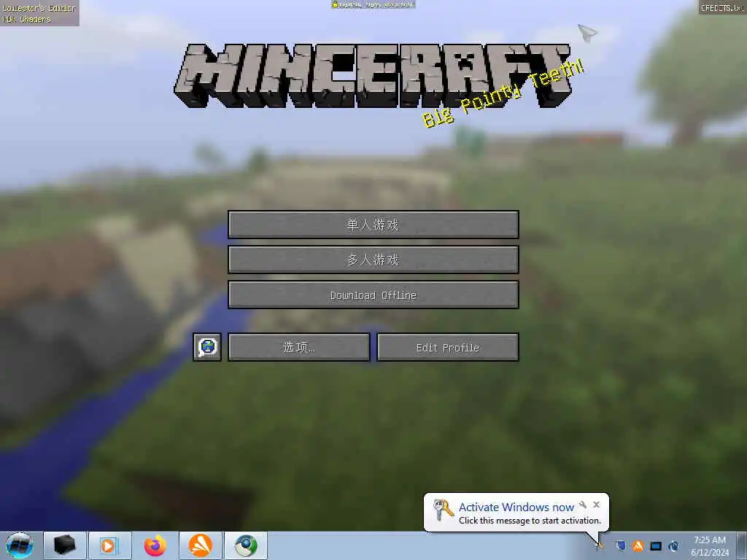Viewport: 747px width, 560px height.
Task: Click the keys icon in activation balloon
Action: point(443,510)
